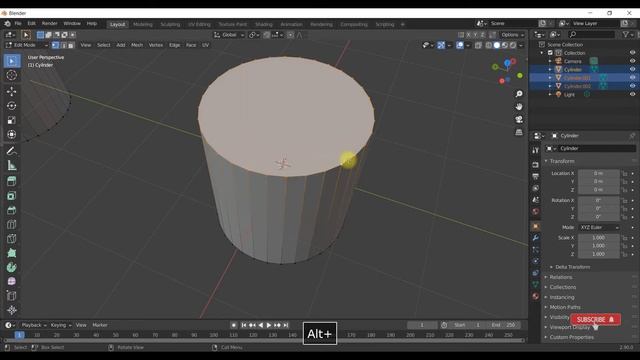Switch perspective/orthographic grid icon

click(x=519, y=132)
